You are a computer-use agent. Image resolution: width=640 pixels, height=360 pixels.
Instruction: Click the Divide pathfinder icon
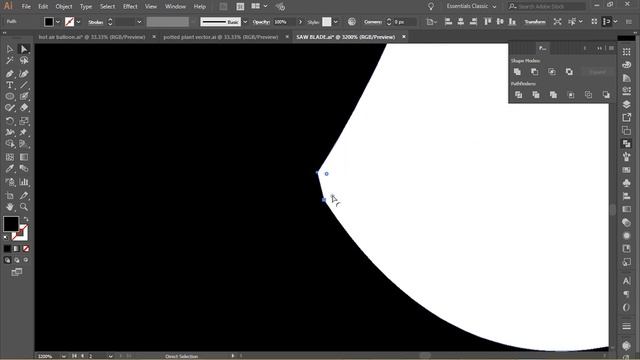518,95
